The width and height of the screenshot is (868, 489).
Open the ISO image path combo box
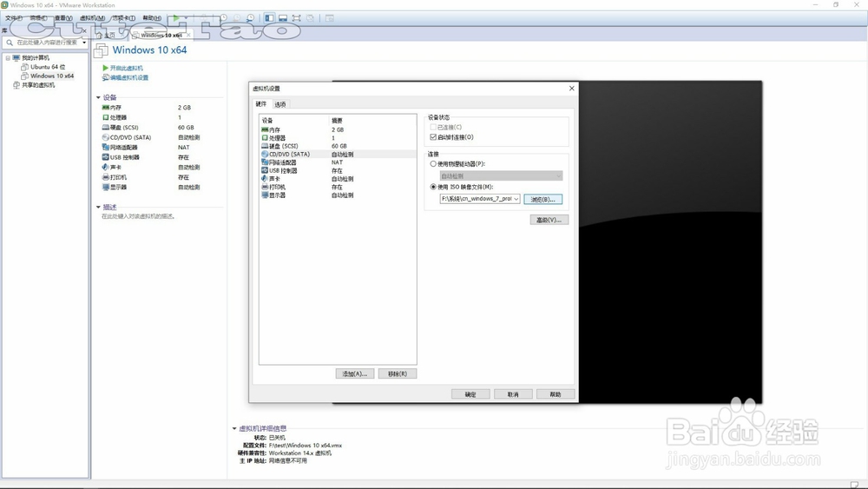tap(480, 199)
